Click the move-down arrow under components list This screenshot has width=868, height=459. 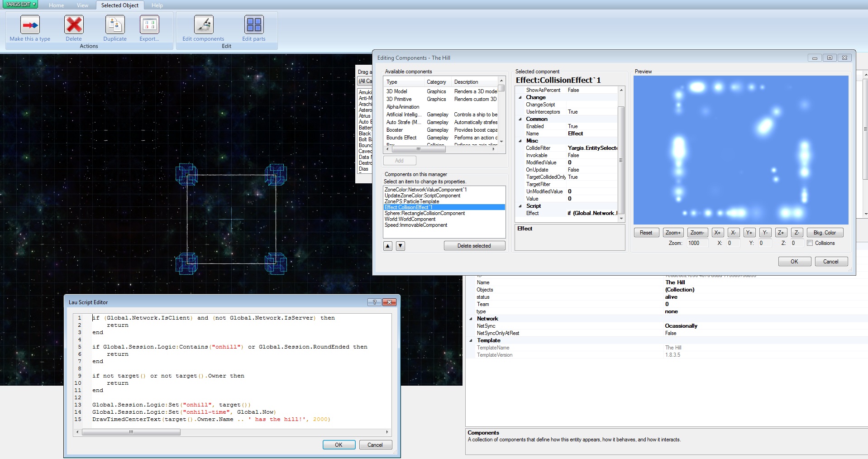[400, 245]
